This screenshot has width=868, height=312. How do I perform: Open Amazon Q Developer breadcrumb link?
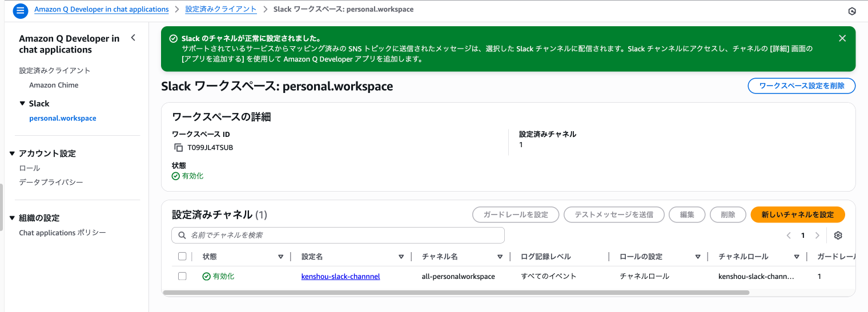[102, 9]
